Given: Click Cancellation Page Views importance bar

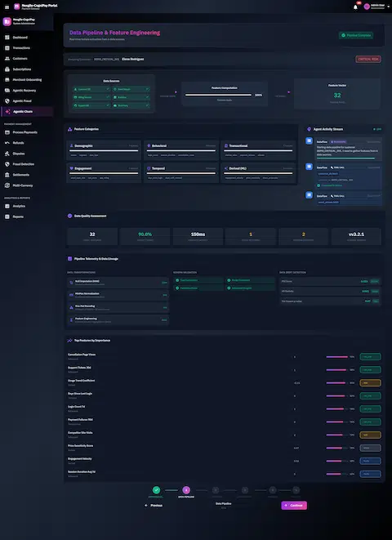Looking at the screenshot, I should [x=337, y=357].
